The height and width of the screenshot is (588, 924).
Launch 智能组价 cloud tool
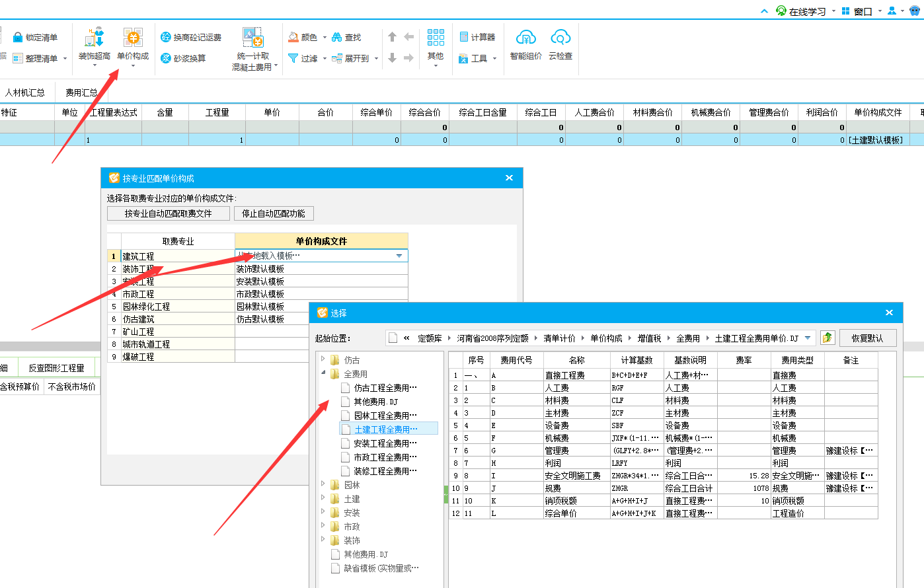pos(526,45)
